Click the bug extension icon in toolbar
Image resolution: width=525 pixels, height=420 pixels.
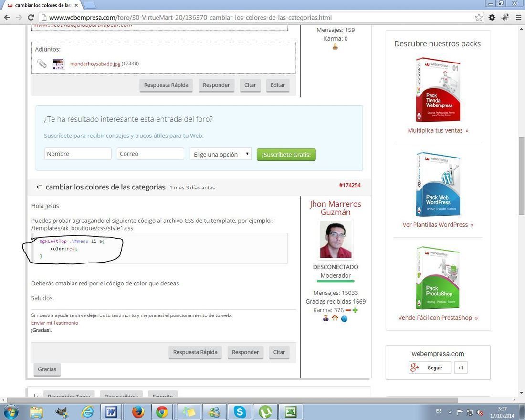pos(505,17)
